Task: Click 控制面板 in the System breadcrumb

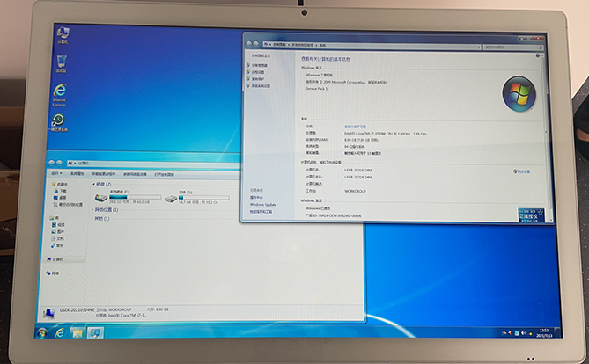Action: coord(279,45)
